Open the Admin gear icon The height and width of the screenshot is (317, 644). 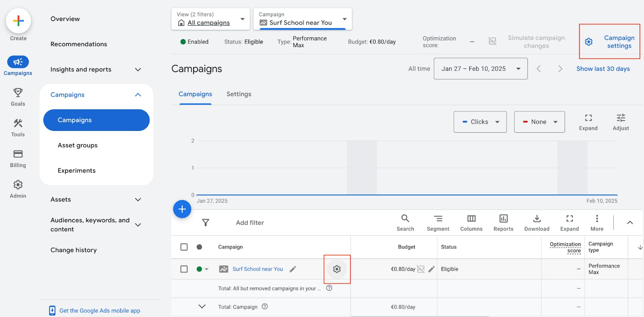click(x=18, y=184)
